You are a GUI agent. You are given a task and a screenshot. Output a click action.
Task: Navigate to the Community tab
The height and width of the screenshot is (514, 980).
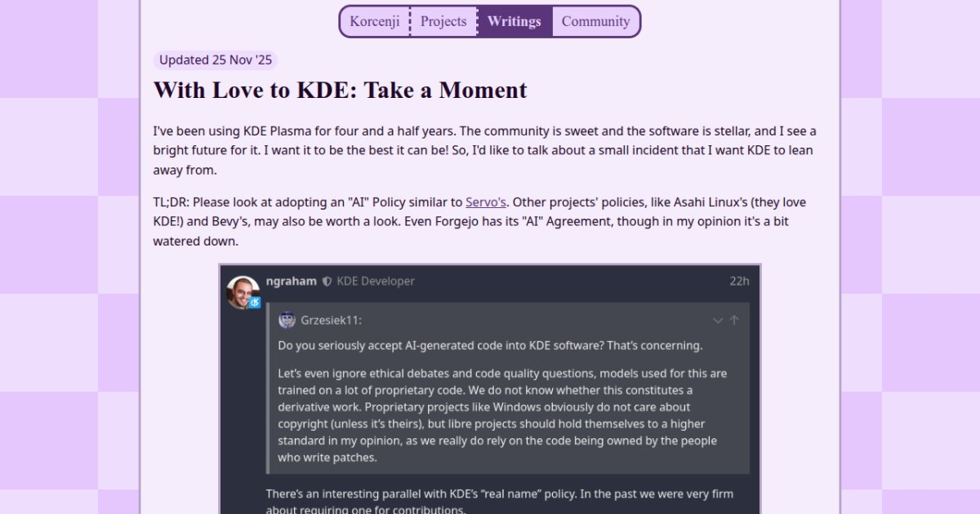pos(595,21)
